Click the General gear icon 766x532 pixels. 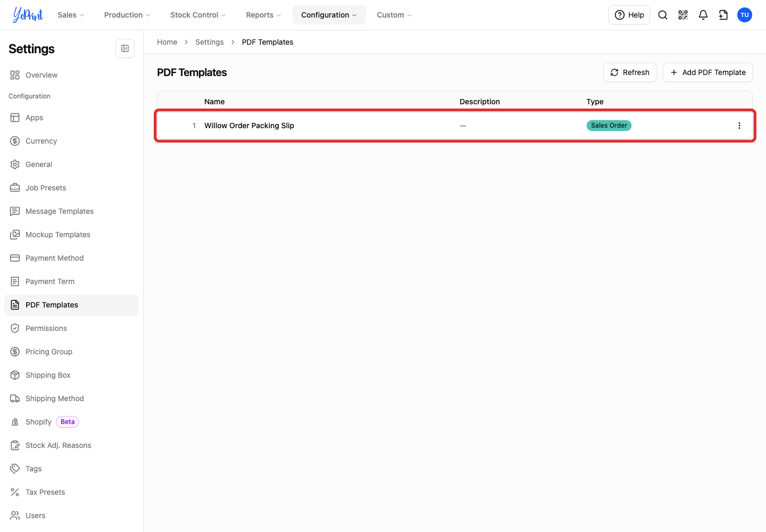[15, 164]
